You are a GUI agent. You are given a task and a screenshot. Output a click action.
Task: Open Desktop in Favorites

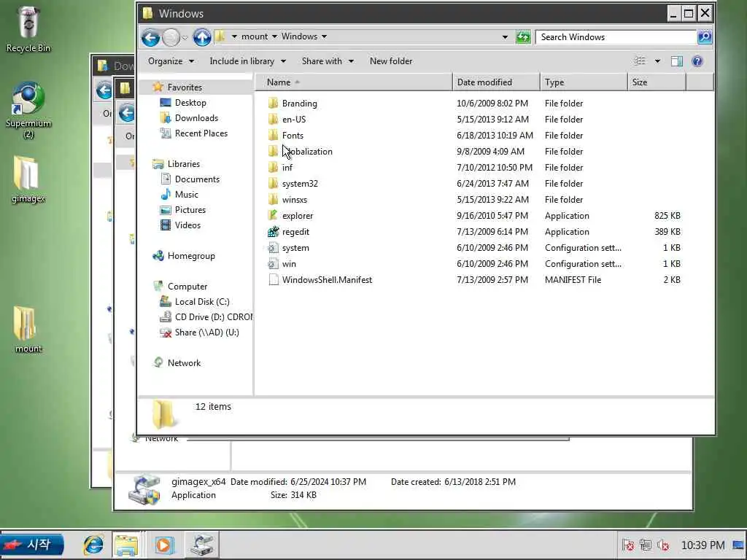pyautogui.click(x=190, y=103)
